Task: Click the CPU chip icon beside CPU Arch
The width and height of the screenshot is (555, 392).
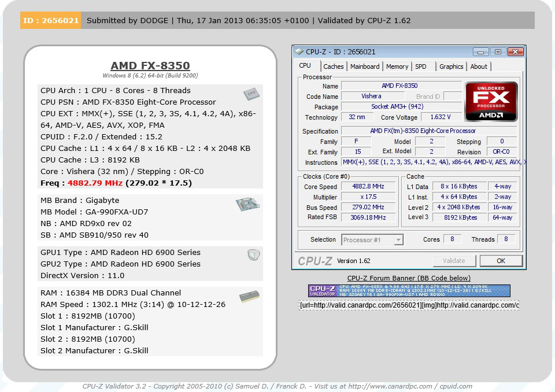Action: 251,94
